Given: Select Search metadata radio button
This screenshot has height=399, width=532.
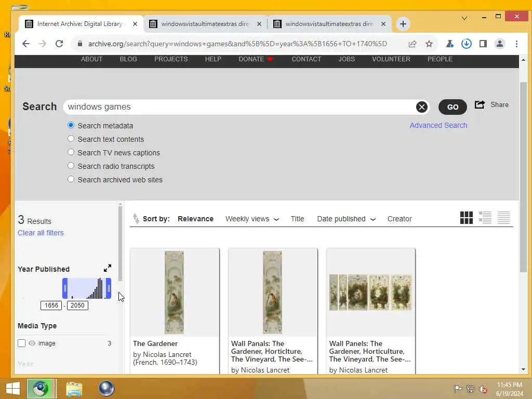Looking at the screenshot, I should pyautogui.click(x=71, y=125).
